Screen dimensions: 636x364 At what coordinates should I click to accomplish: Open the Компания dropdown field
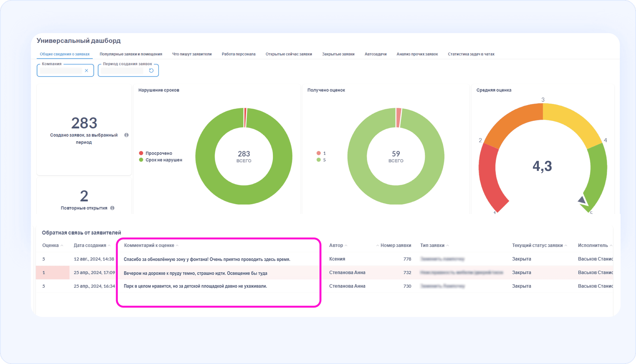coord(61,71)
